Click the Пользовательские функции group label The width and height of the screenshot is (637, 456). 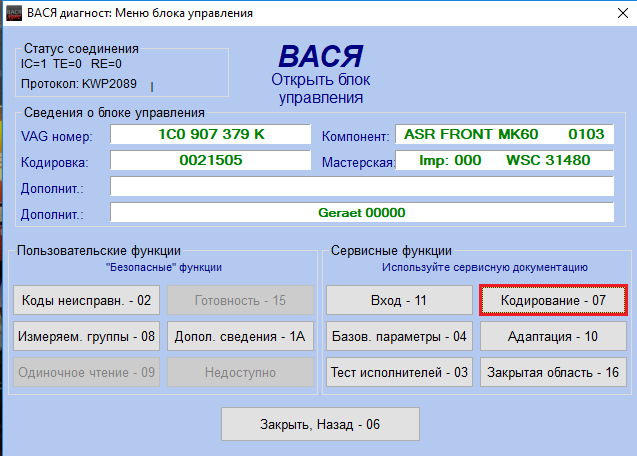tap(99, 251)
